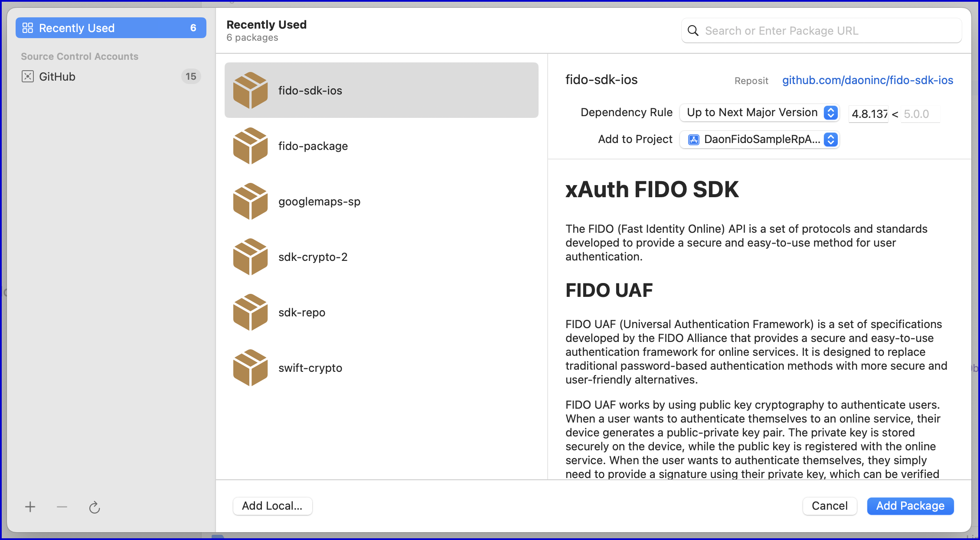The width and height of the screenshot is (980, 540).
Task: Click the refresh packages icon
Action: tap(95, 507)
